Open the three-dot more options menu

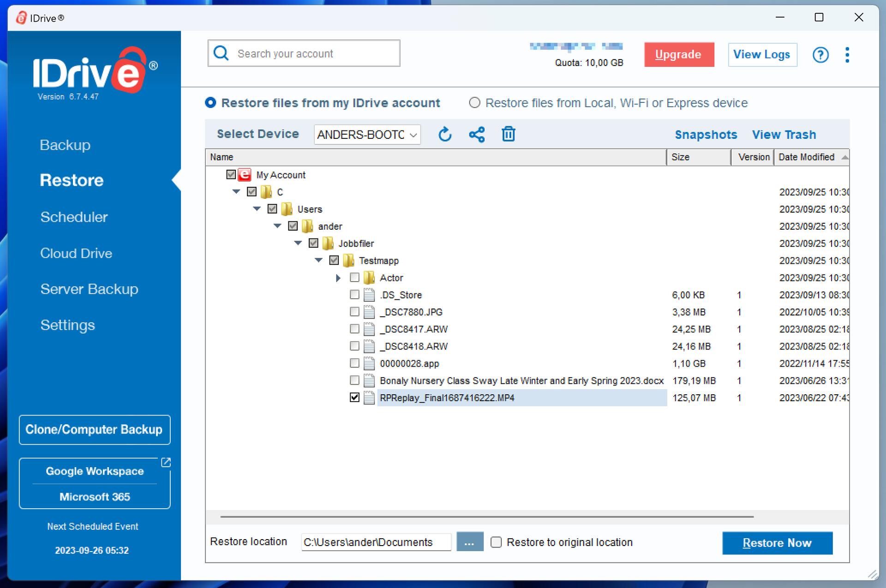point(847,55)
